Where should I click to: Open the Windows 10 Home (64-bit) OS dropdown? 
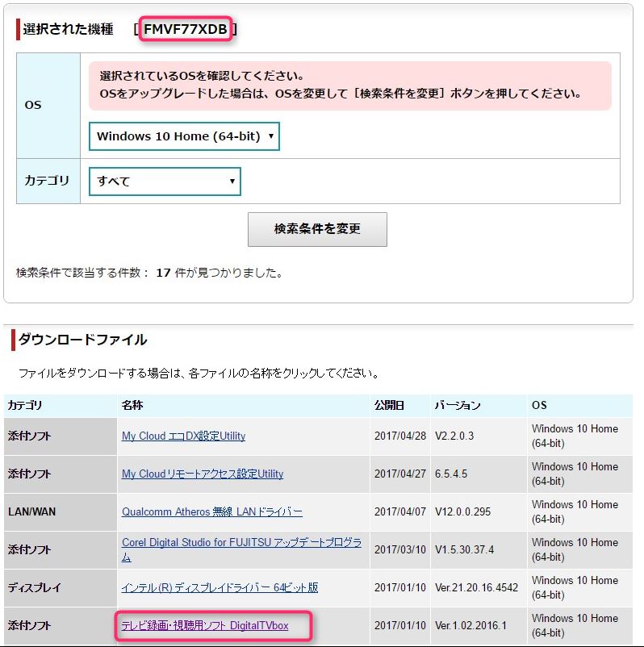(184, 136)
